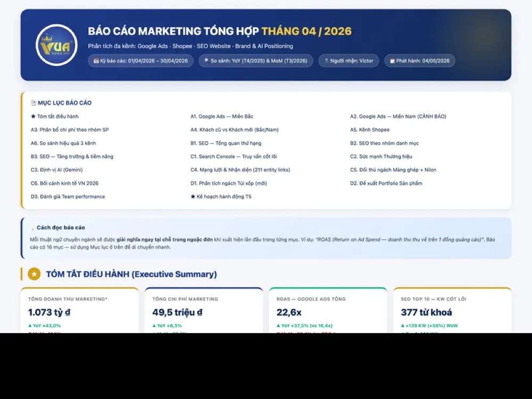
Task: Select the Tổng chi phí Marketing card
Action: (x=204, y=310)
